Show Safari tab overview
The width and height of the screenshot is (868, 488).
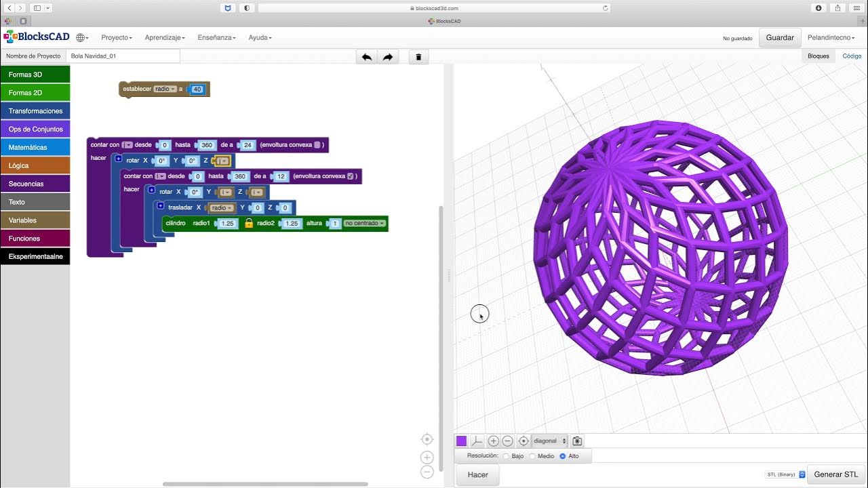[857, 7]
